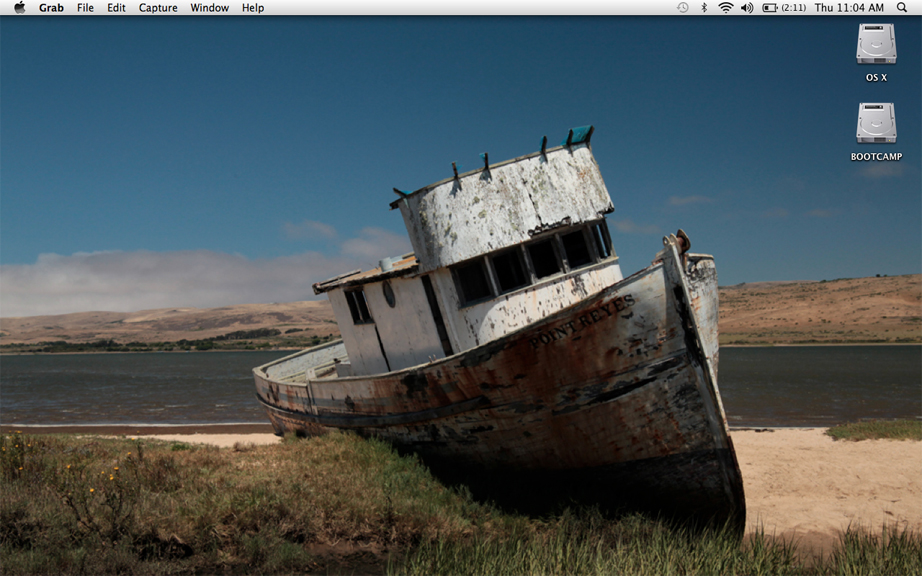Open the Edit menu

click(116, 8)
